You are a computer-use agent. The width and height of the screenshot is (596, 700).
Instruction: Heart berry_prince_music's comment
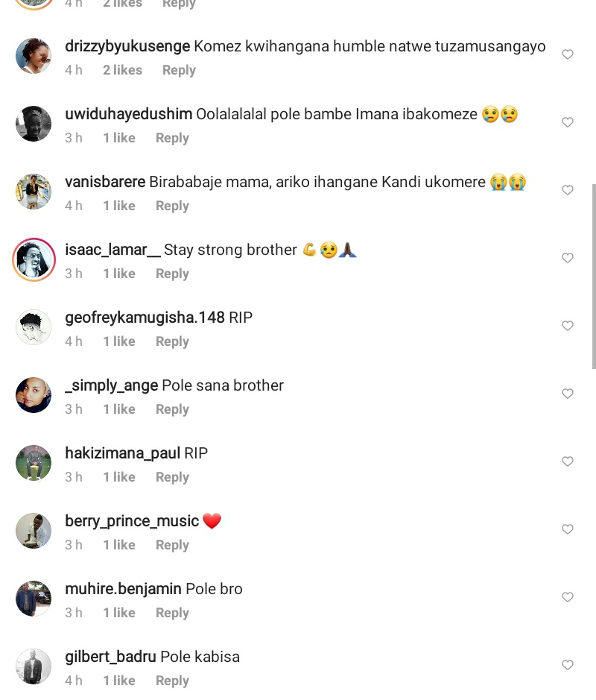568,529
